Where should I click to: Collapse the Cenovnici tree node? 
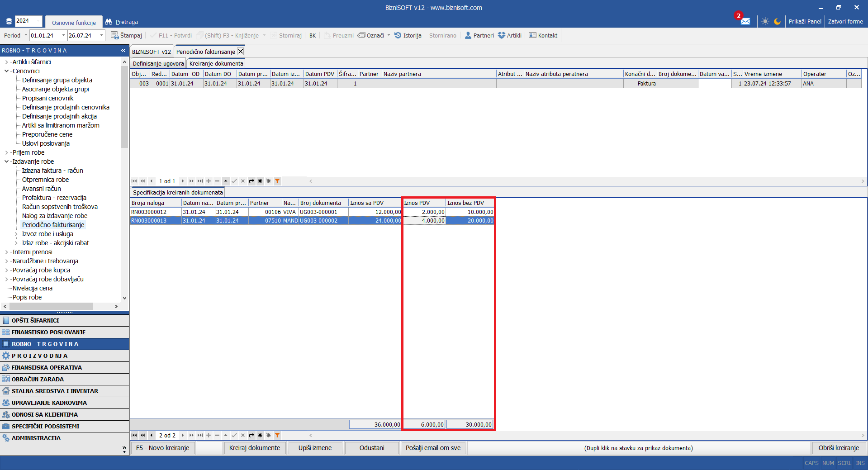click(x=7, y=71)
